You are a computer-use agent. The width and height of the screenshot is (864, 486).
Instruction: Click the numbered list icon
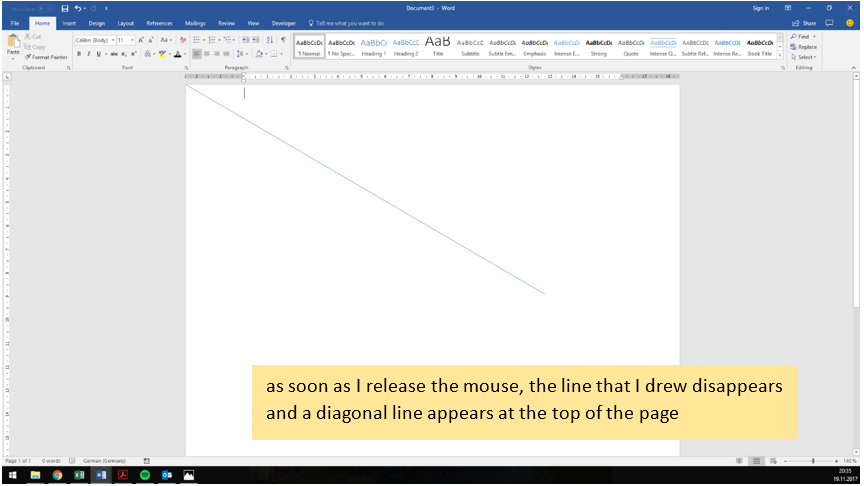tap(212, 40)
